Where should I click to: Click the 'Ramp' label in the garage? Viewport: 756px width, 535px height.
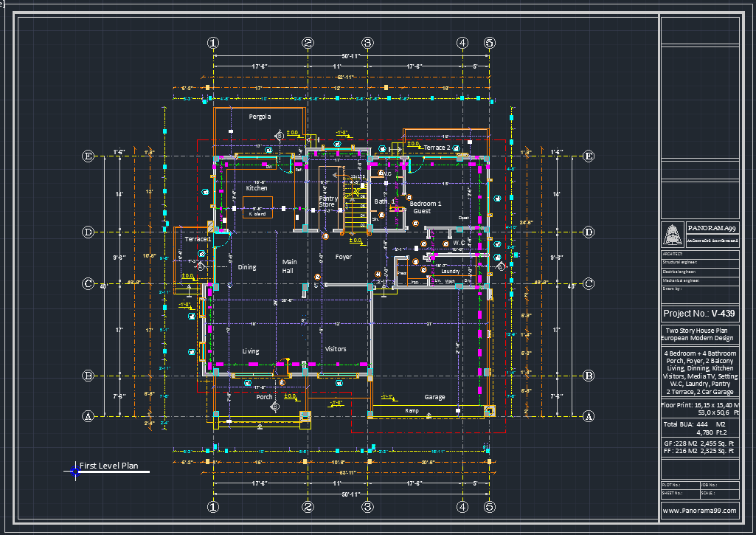[412, 411]
